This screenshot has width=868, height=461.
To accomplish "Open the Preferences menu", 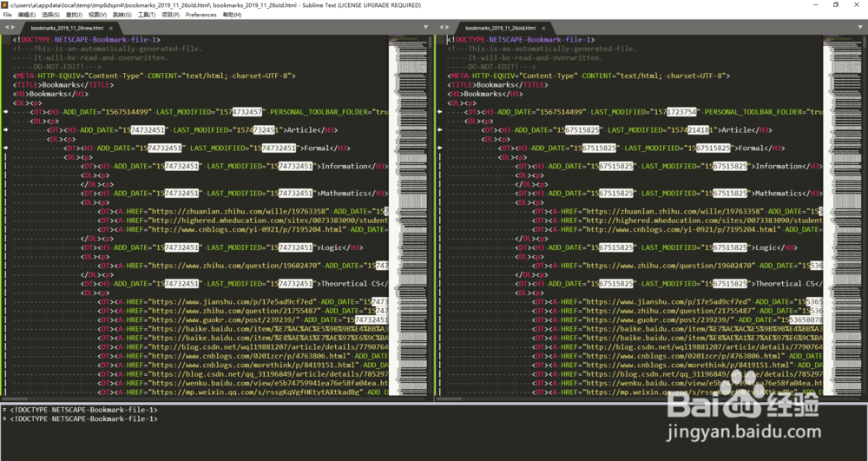I will 201,15.
